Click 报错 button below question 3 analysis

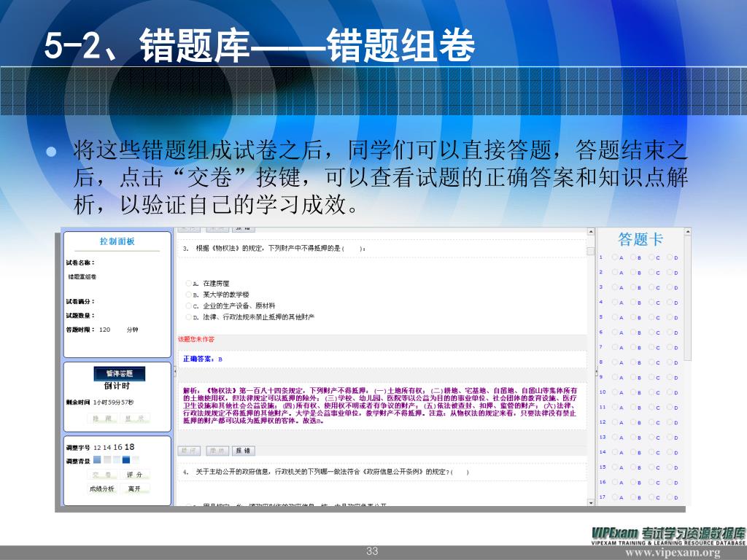point(244,451)
